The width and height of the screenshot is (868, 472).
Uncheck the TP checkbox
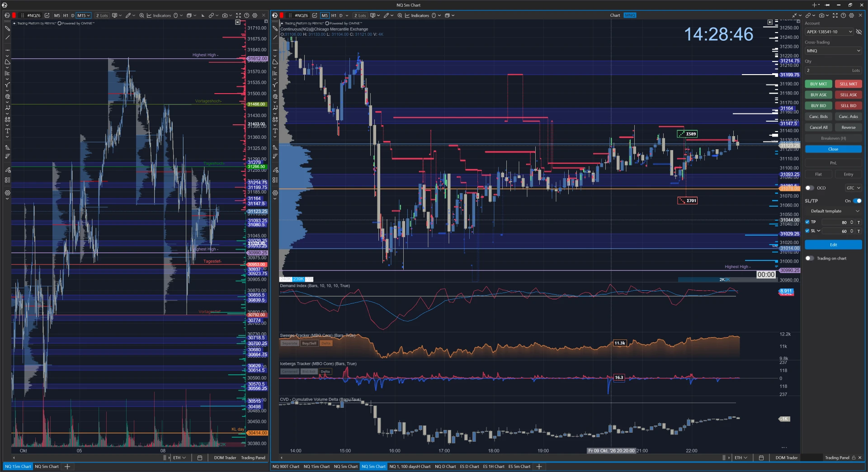pyautogui.click(x=807, y=222)
